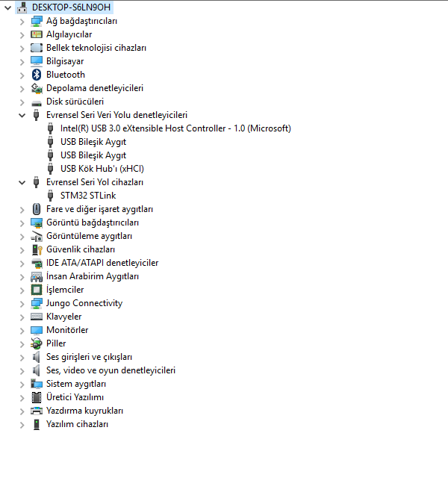Image resolution: width=448 pixels, height=501 pixels.
Task: Click the Üretici Yazılımı firmware chip icon
Action: coord(37,397)
